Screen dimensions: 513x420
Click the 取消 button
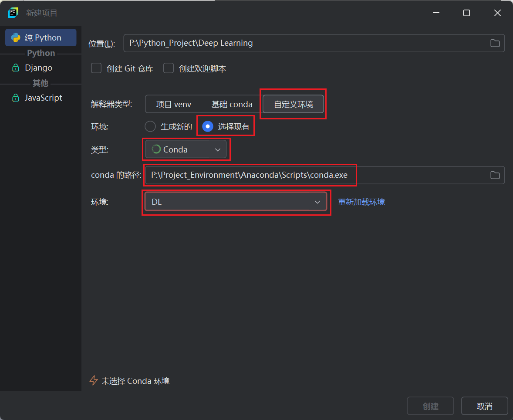[x=485, y=406]
